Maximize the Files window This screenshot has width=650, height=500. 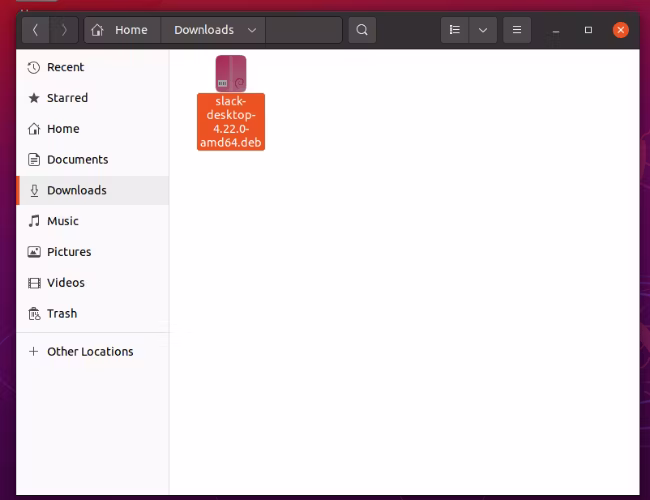coord(588,30)
